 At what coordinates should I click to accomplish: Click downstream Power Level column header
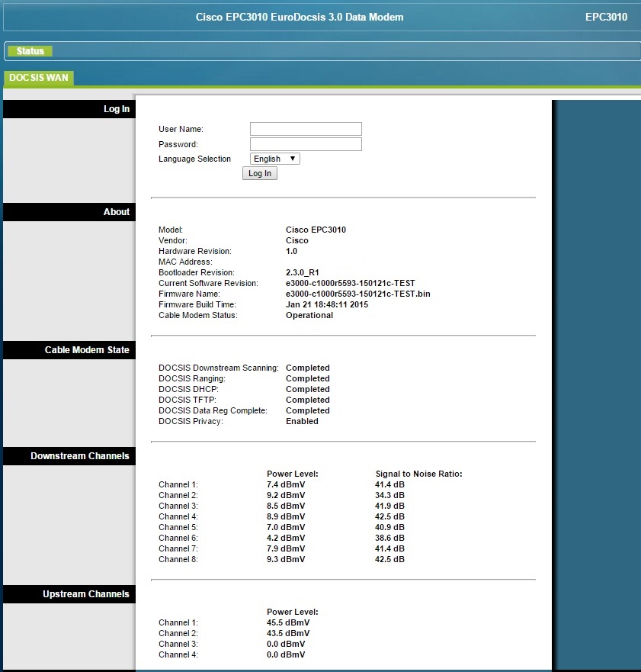(x=293, y=474)
